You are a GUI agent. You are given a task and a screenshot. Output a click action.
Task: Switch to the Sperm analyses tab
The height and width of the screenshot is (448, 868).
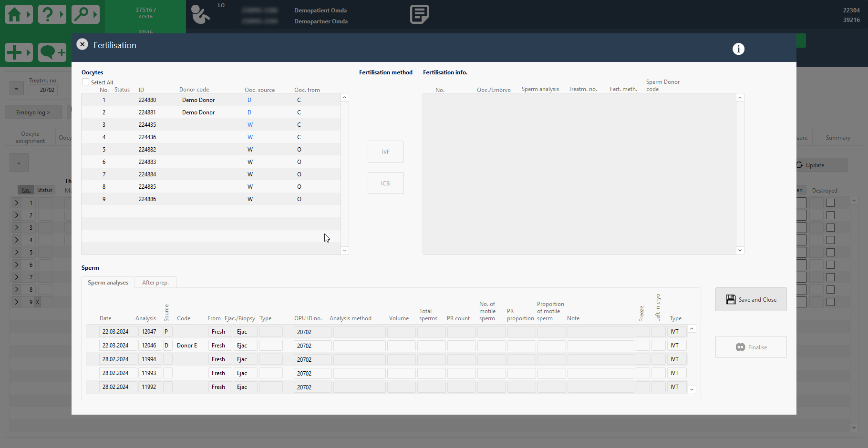108,283
